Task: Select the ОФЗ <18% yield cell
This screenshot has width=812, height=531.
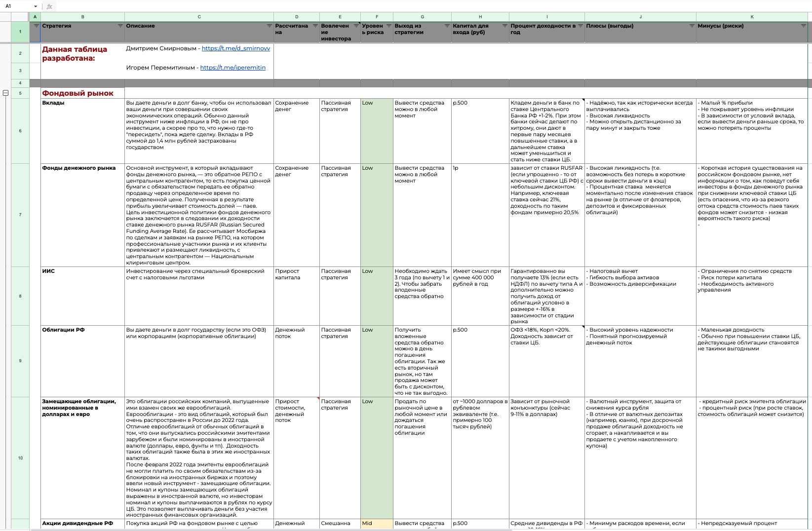Action: tap(547, 361)
